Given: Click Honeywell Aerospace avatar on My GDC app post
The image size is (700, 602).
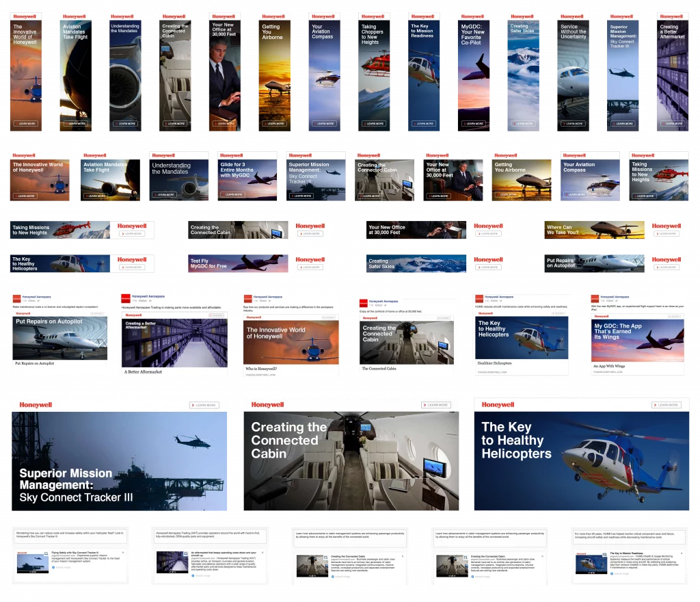Looking at the screenshot, I should [x=595, y=298].
